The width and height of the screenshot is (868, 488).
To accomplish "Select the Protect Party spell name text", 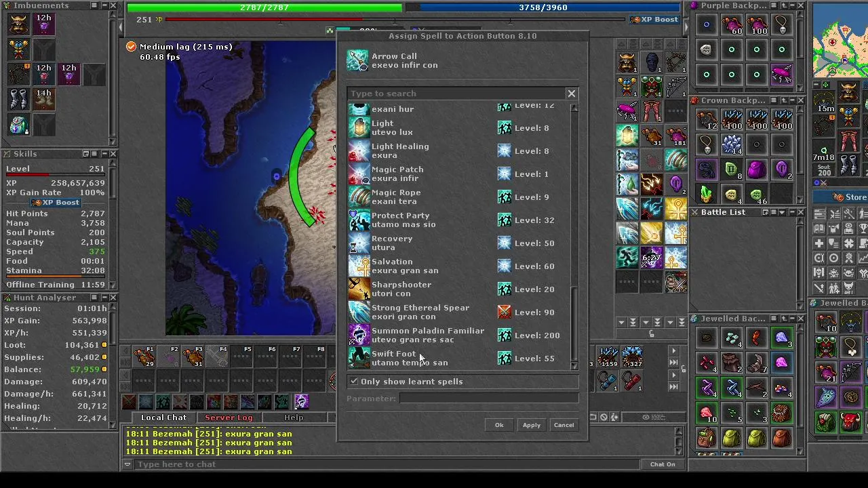I will tap(401, 216).
